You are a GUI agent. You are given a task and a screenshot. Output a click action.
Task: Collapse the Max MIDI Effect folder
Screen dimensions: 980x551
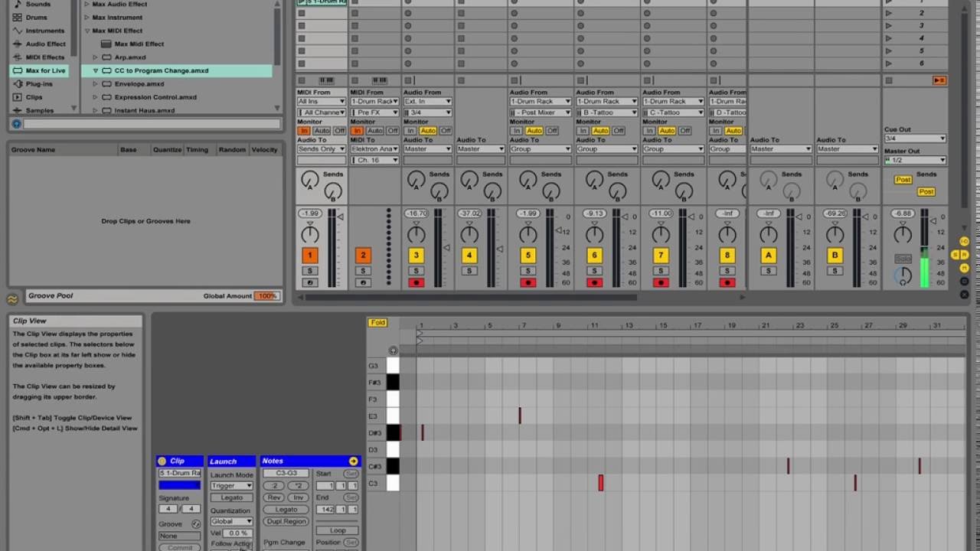[x=87, y=31]
